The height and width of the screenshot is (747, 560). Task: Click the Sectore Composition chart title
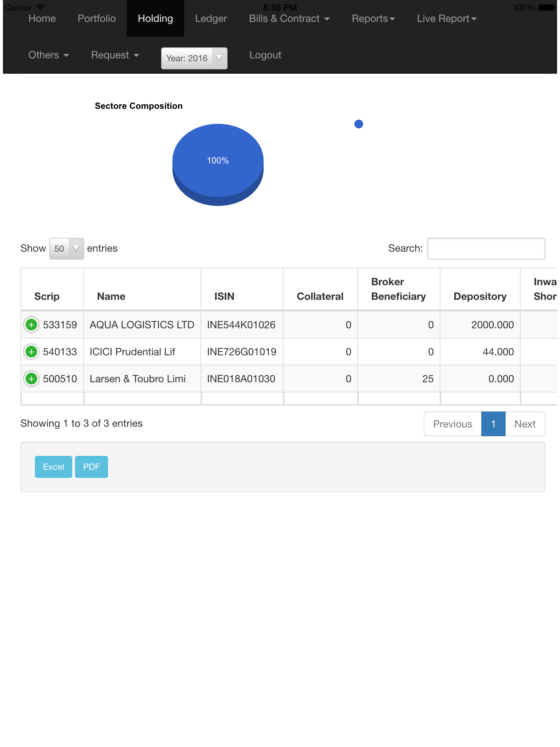coord(139,106)
